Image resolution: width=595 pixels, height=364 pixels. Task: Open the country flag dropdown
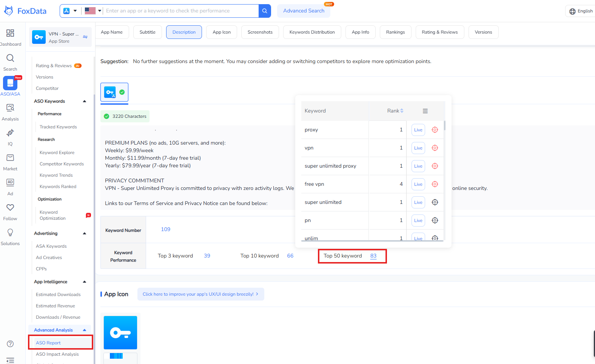(x=93, y=11)
